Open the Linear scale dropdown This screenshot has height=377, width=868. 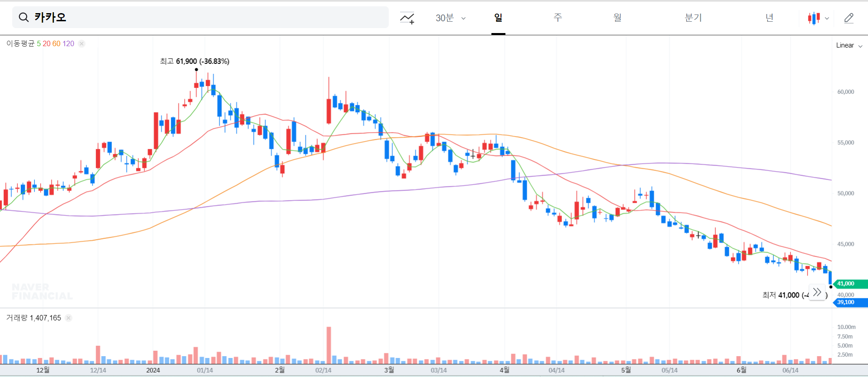click(x=849, y=45)
